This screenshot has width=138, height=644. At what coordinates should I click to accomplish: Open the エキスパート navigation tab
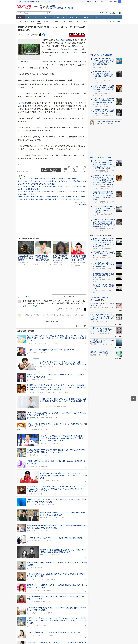pos(48,17)
